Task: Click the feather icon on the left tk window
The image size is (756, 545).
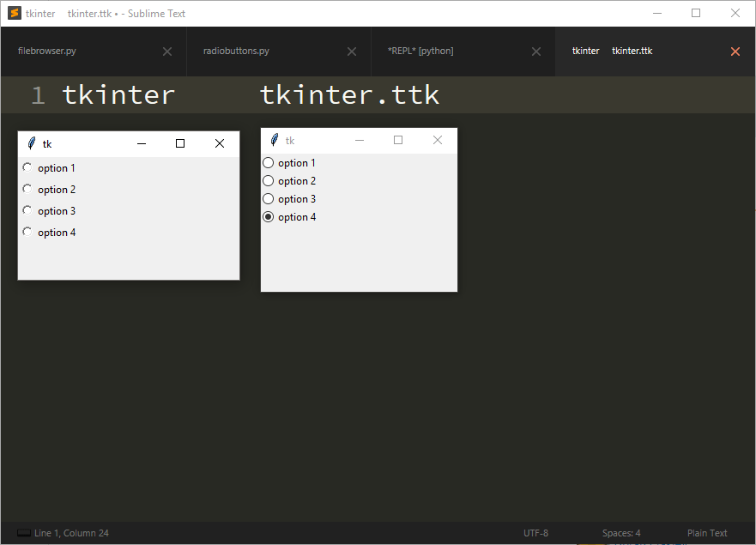Action: 32,143
